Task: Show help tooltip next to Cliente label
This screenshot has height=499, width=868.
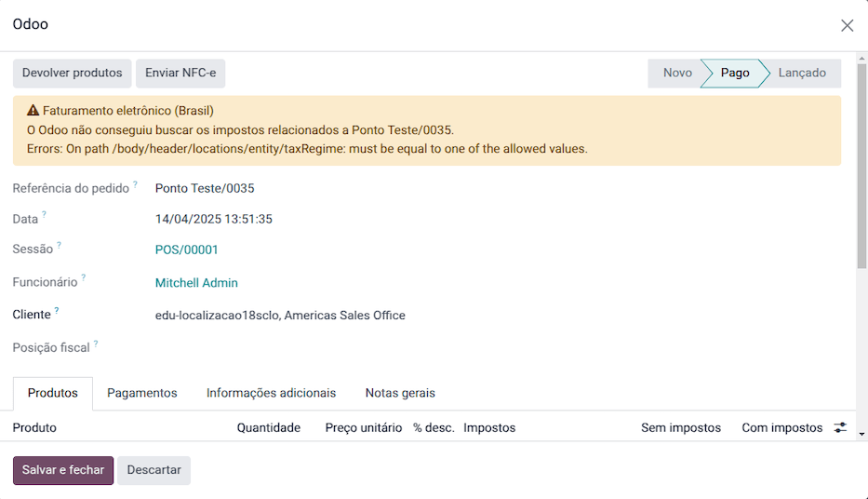Action: [x=56, y=312]
